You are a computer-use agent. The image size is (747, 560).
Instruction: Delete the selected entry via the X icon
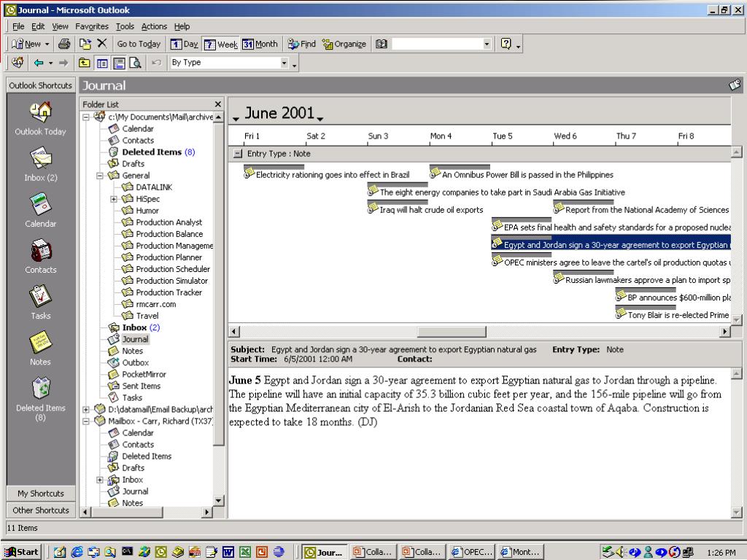click(102, 44)
